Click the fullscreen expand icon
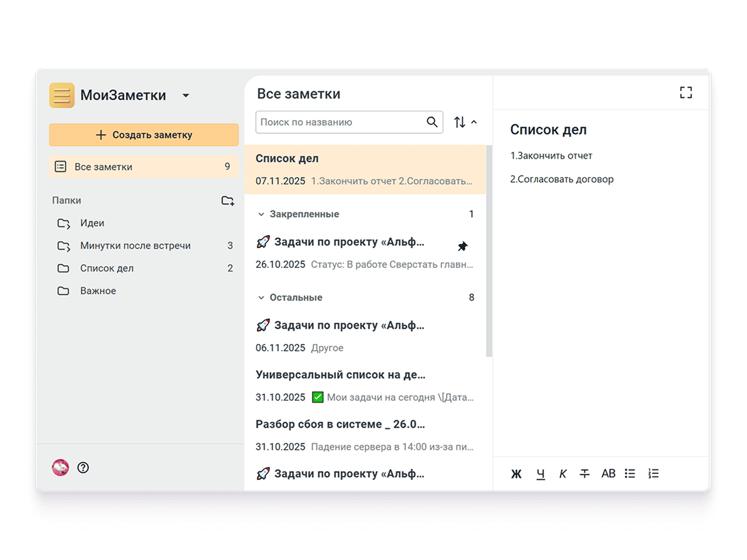 pyautogui.click(x=685, y=92)
